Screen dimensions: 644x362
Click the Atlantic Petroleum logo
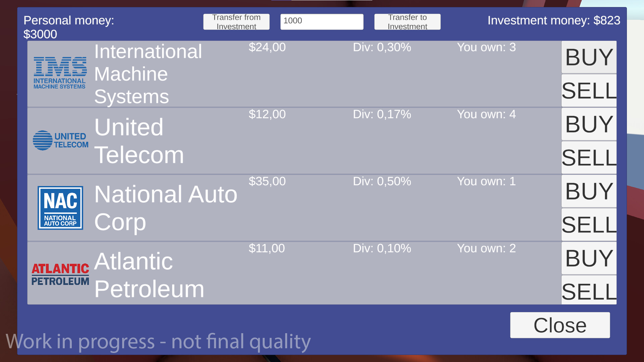click(x=60, y=274)
